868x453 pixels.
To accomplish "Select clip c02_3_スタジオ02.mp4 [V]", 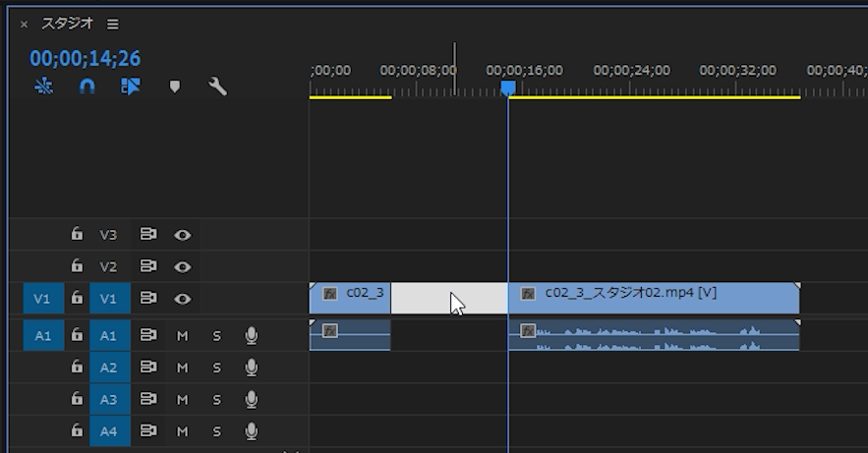I will (x=654, y=298).
